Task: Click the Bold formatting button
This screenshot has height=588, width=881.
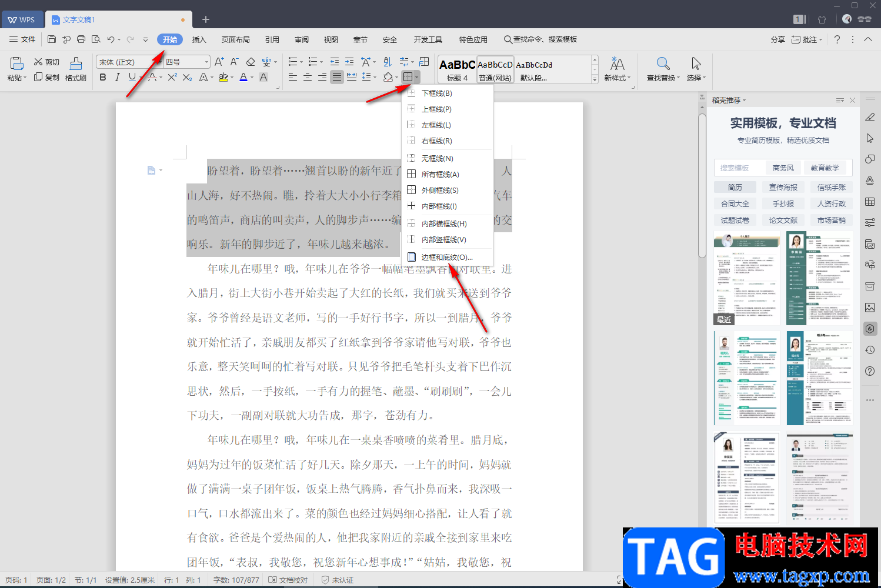Action: coord(103,77)
